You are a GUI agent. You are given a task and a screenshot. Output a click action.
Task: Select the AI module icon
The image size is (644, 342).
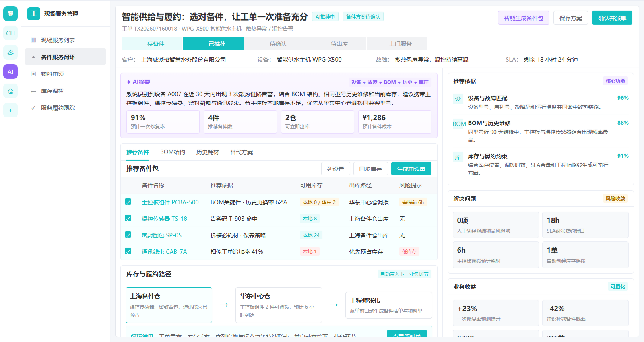pos(10,72)
